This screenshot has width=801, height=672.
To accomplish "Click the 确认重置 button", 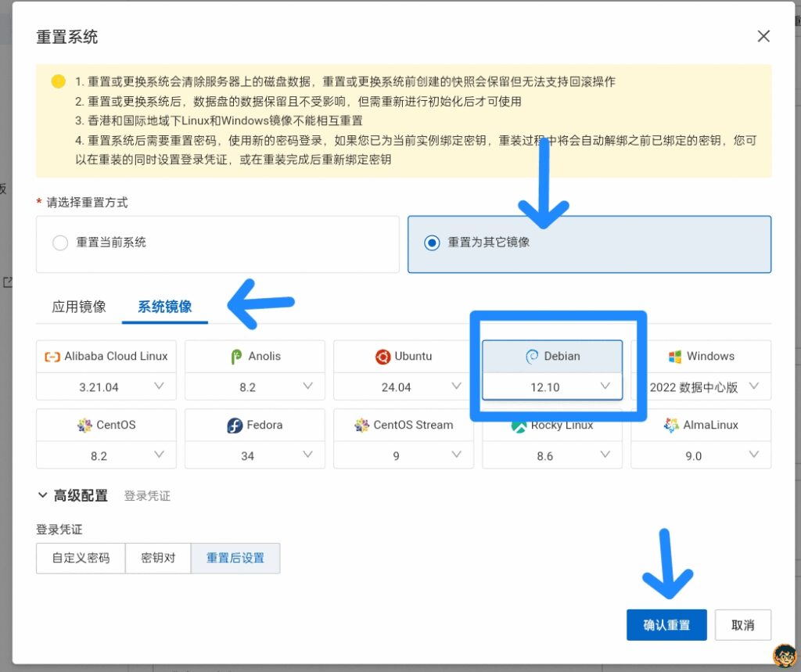I will click(666, 624).
